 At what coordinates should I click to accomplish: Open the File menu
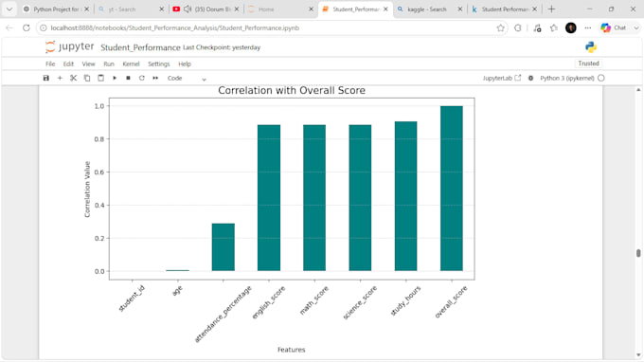tap(50, 64)
